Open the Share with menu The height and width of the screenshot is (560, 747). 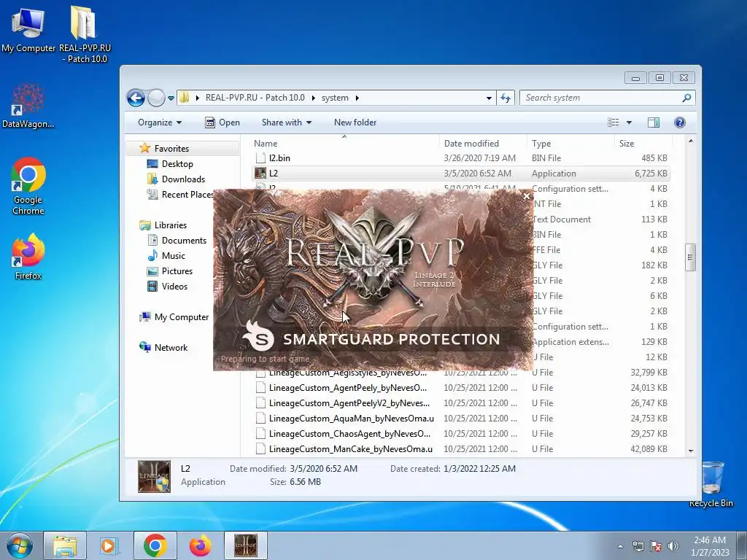(286, 122)
